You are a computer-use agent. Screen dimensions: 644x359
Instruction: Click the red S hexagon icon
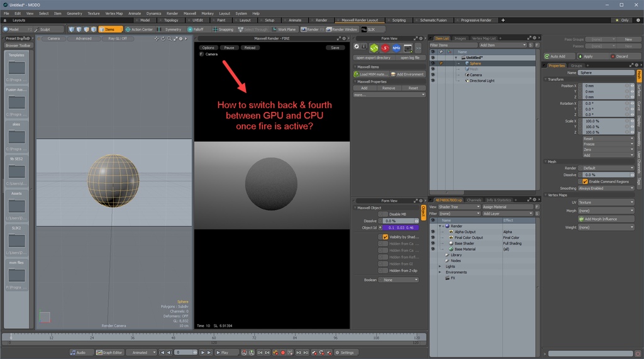coord(385,48)
